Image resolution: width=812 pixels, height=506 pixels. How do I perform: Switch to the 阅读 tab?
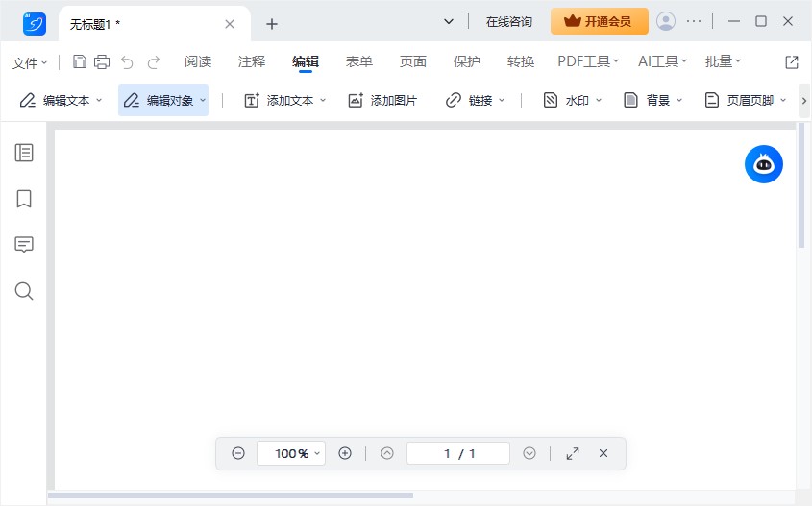(198, 61)
